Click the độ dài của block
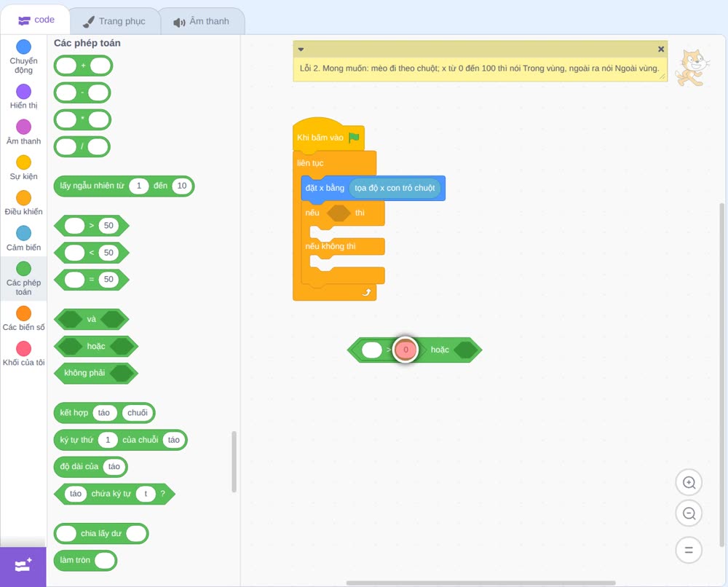Viewport: 728px width, 587px height. [90, 467]
